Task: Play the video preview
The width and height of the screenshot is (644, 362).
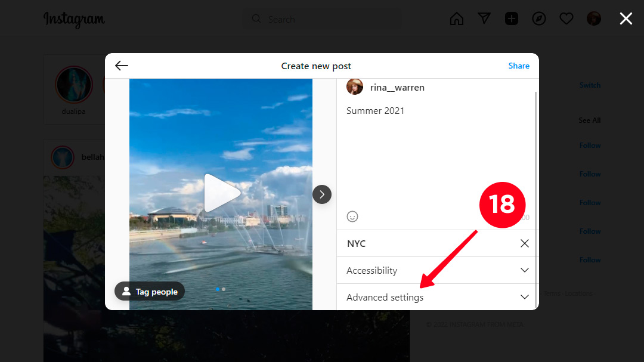Action: (x=221, y=193)
